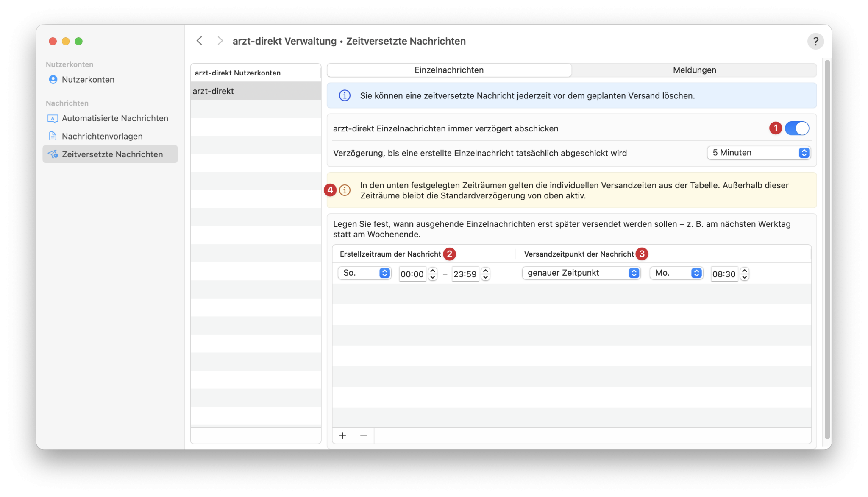The image size is (868, 497).
Task: Open the 'Mo.' send day dropdown
Action: tap(676, 273)
